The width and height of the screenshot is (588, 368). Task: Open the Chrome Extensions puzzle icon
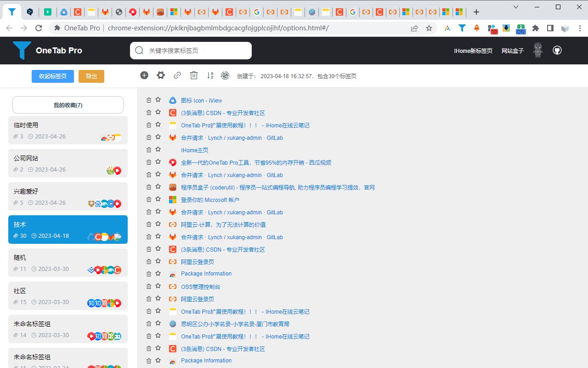click(535, 28)
